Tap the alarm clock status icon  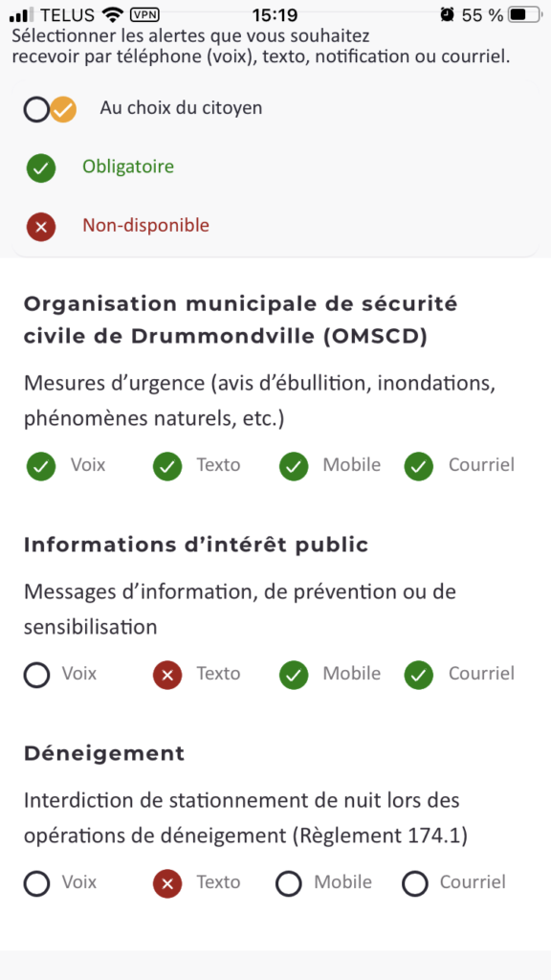tap(447, 14)
